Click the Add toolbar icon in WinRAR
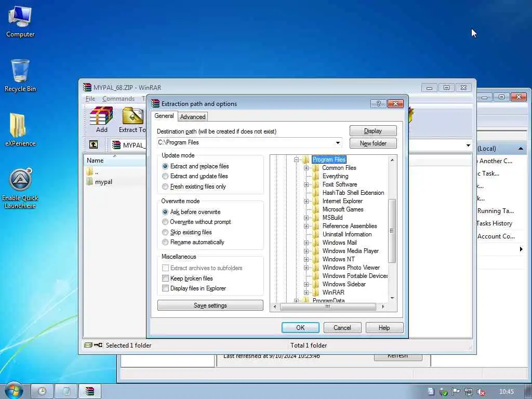 coord(101,120)
